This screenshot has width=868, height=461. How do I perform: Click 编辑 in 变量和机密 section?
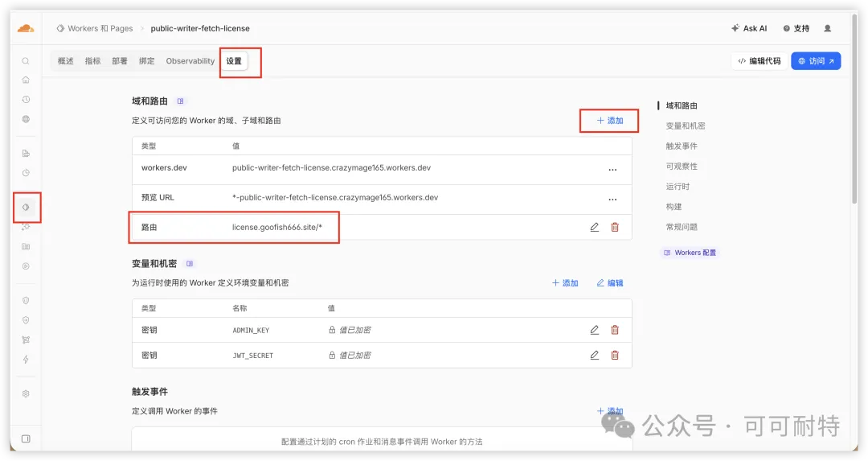click(609, 283)
